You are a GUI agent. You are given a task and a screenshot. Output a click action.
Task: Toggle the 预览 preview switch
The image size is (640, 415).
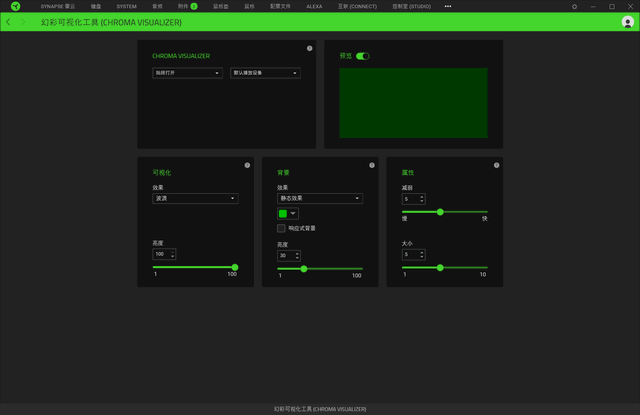coord(362,56)
